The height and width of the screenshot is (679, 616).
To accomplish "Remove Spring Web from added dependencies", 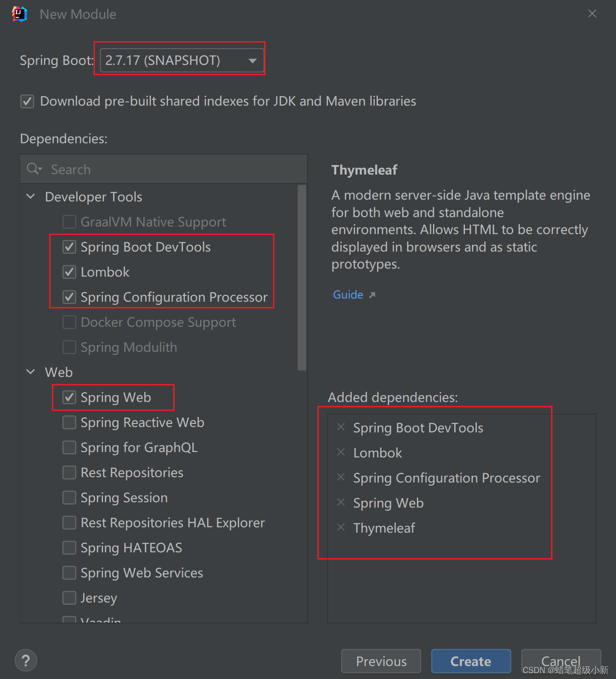I will tap(341, 502).
